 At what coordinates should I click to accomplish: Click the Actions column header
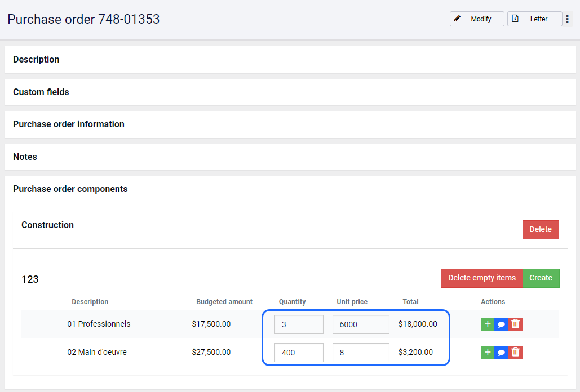[493, 301]
